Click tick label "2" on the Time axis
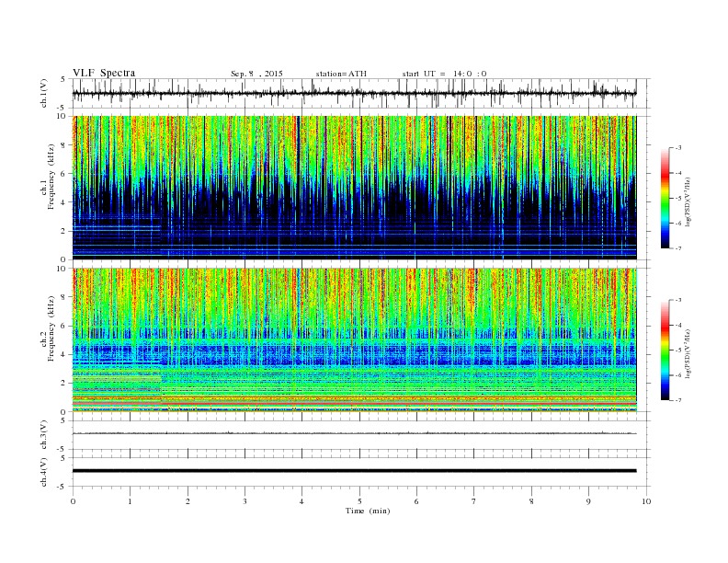 pos(188,501)
